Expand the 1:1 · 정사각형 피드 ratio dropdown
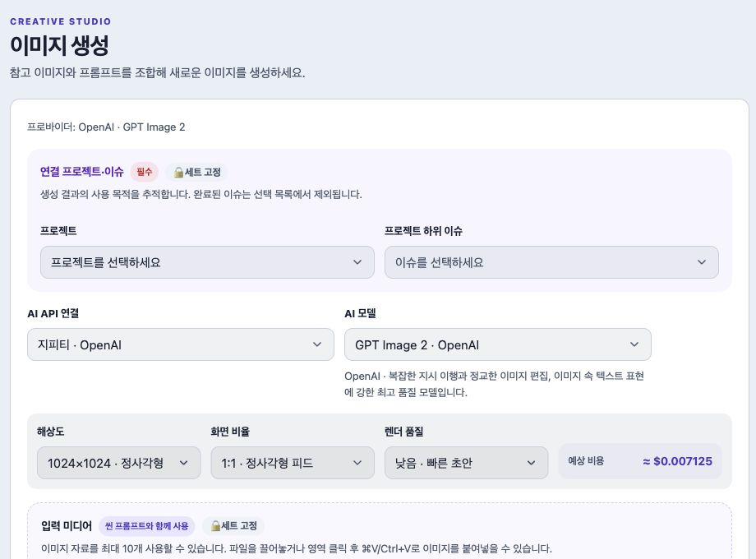This screenshot has height=559, width=756. (x=293, y=463)
